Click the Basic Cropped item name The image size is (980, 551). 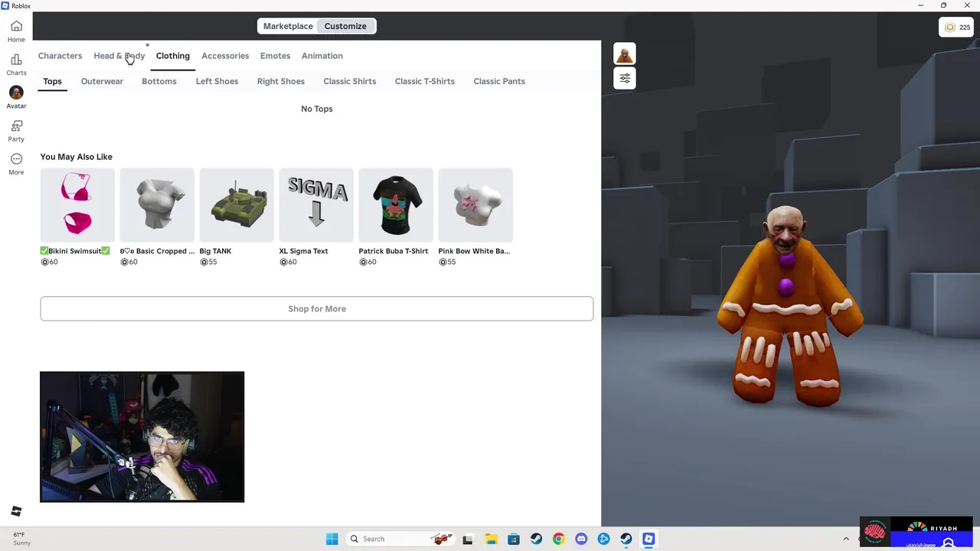[x=157, y=251]
